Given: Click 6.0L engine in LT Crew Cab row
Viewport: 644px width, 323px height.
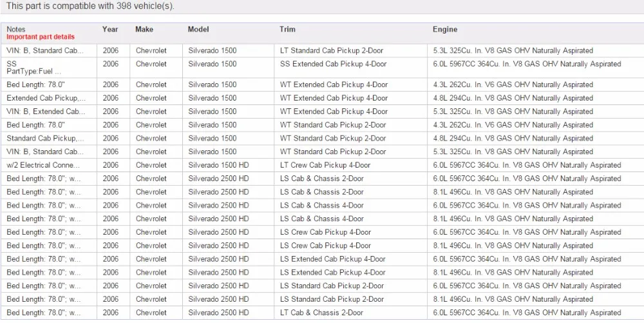Looking at the screenshot, I should click(527, 165).
